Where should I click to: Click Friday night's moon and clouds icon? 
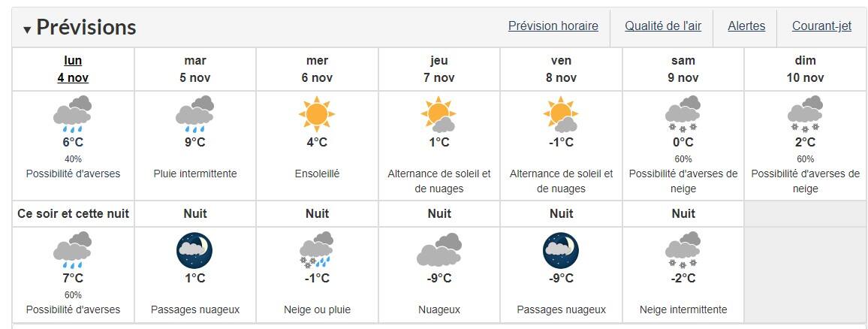[561, 250]
